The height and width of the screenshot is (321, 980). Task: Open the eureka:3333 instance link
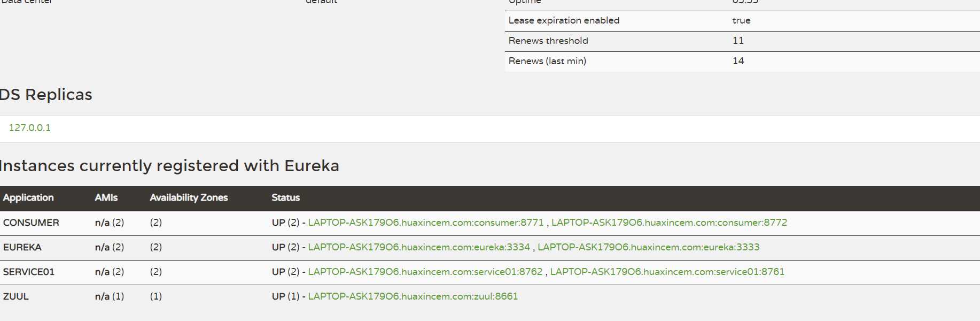[649, 247]
